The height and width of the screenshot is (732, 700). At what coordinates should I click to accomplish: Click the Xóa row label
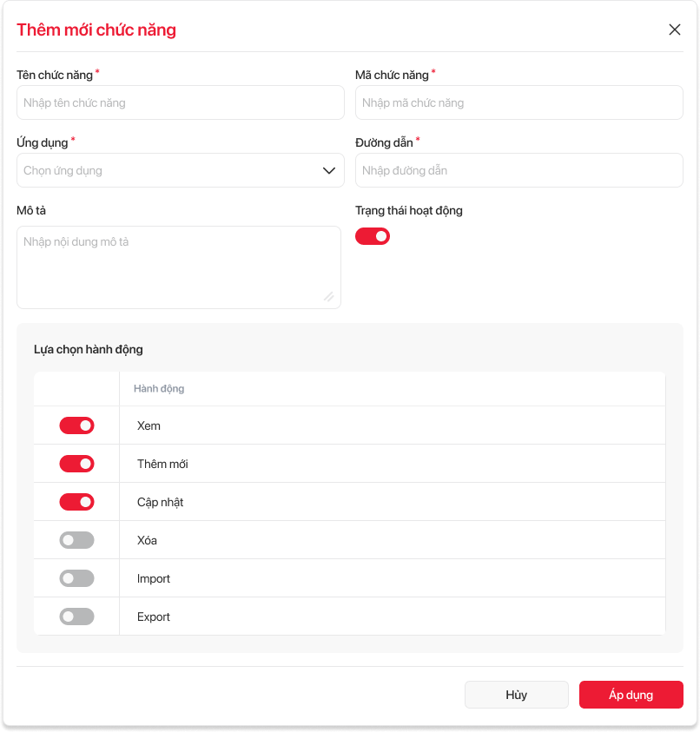click(148, 540)
